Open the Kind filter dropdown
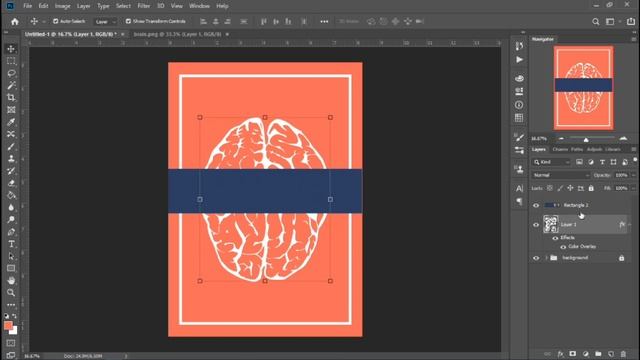The image size is (640, 360). point(551,162)
